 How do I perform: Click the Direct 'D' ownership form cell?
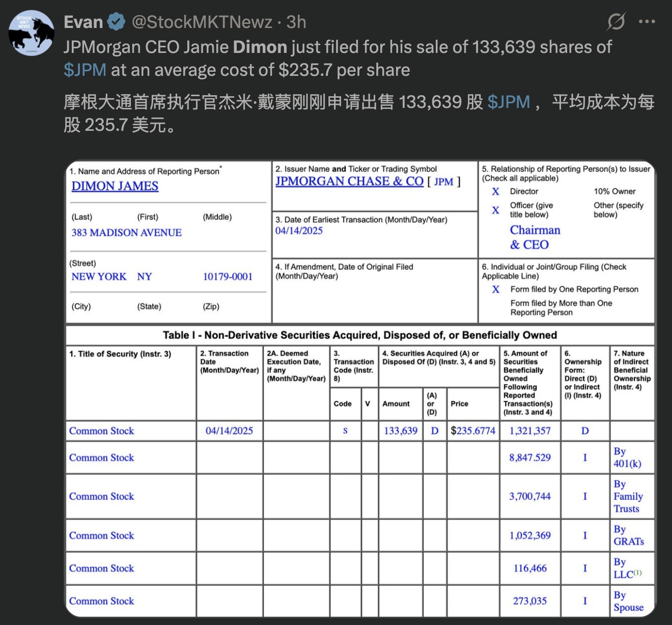click(585, 431)
